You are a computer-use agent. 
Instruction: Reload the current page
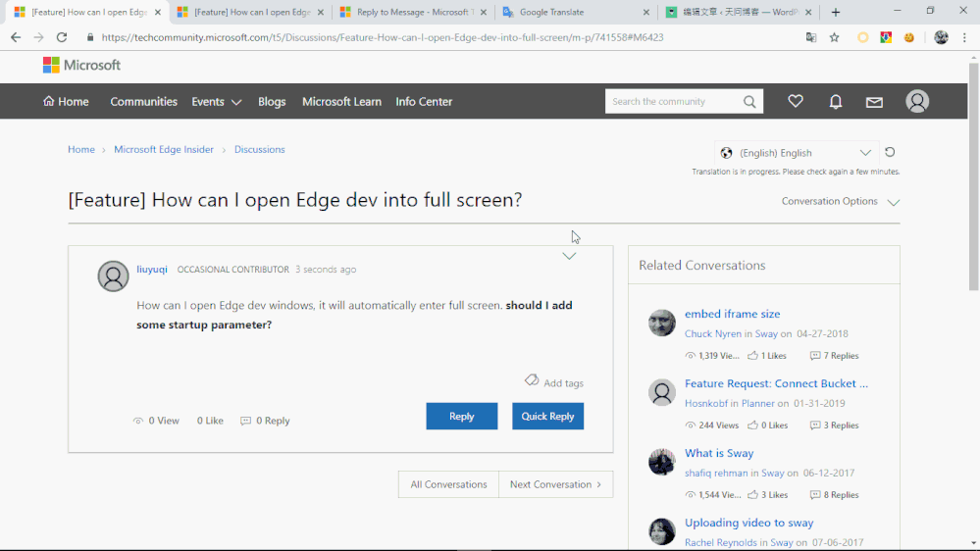coord(61,37)
